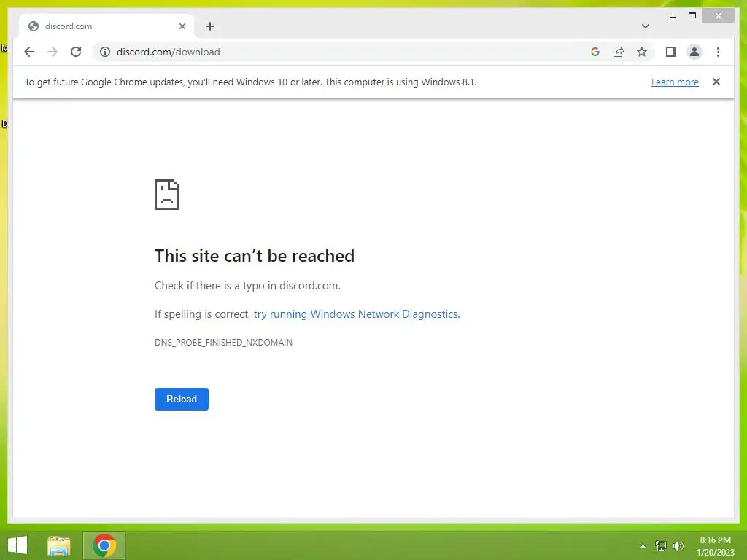Expand the tab search dropdown
Image resolution: width=747 pixels, height=560 pixels.
[x=645, y=26]
